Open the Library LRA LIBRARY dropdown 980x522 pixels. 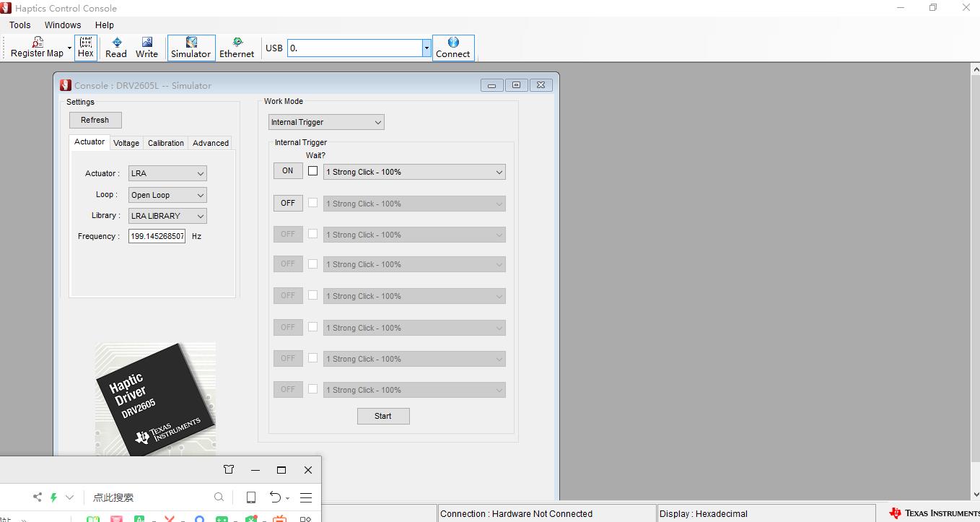167,216
